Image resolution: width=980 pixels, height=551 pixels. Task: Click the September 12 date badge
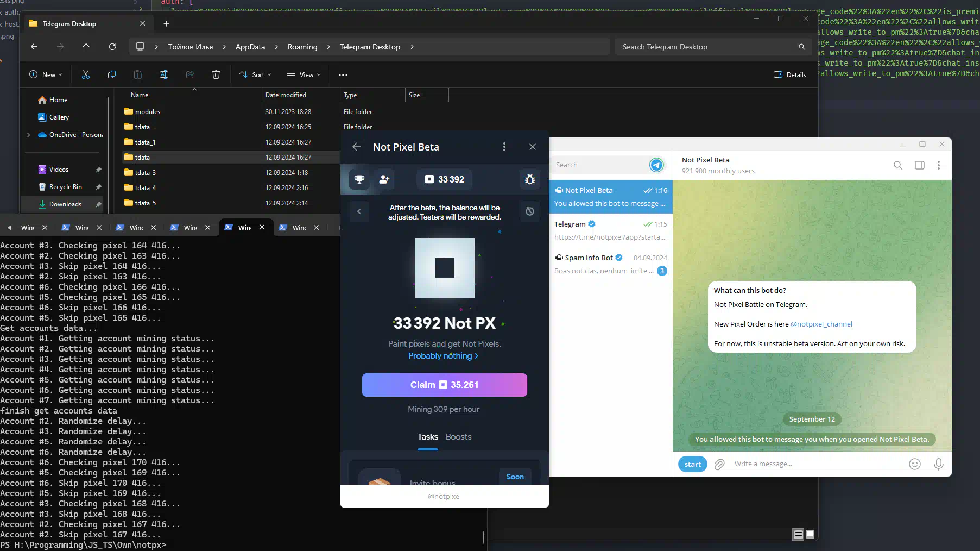[x=812, y=419]
